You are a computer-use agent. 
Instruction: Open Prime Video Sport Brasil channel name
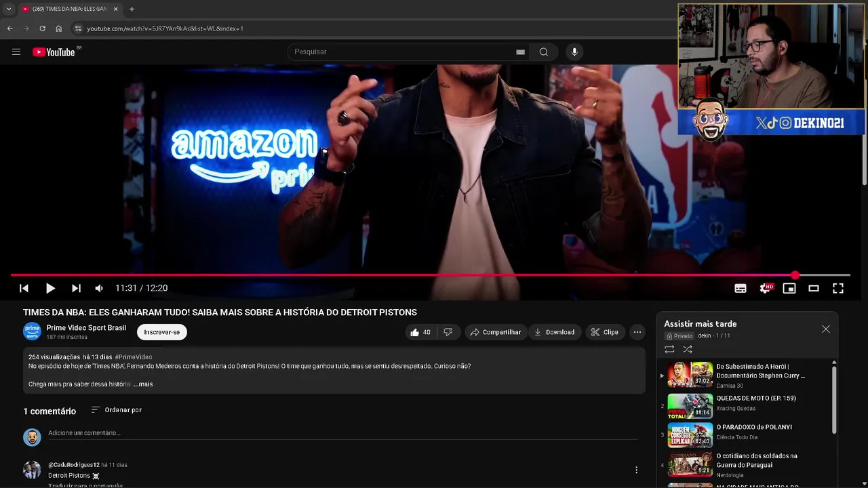[x=86, y=328]
